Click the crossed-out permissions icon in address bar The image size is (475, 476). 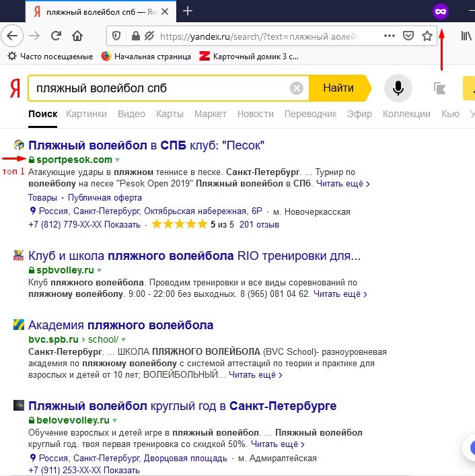point(149,36)
